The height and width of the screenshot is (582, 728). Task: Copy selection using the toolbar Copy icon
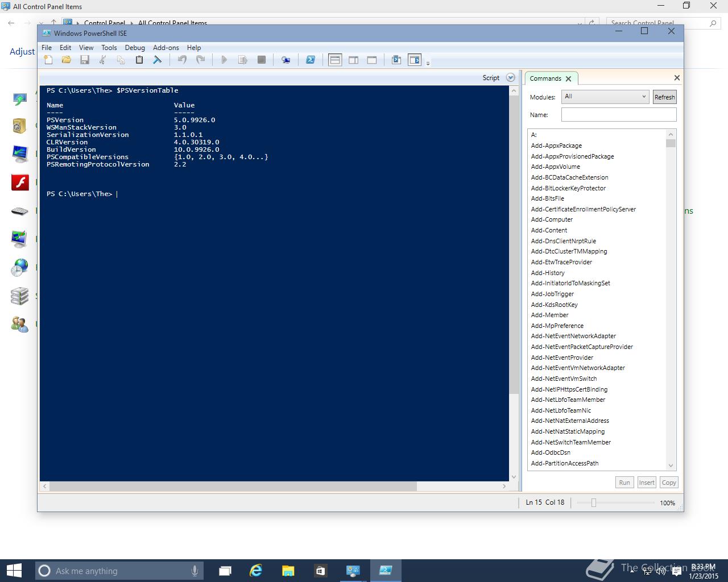pyautogui.click(x=121, y=60)
